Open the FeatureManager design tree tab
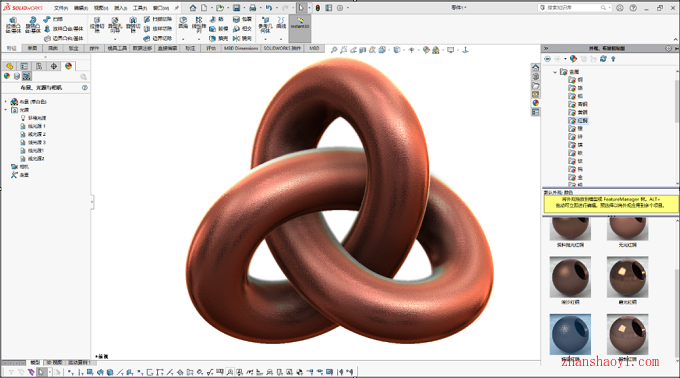Viewport: 680px width, 378px height. (x=10, y=66)
